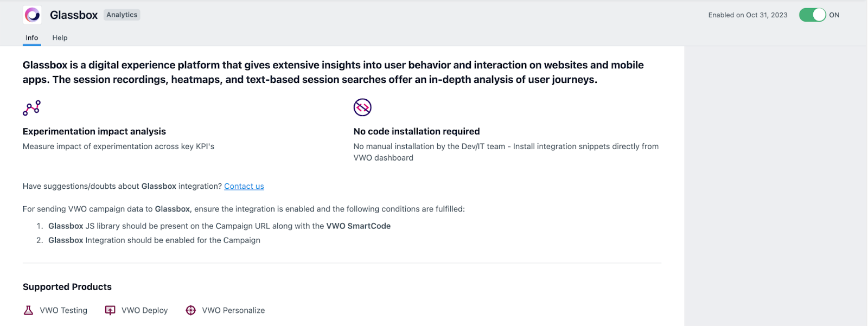Click the 'VWO Testing' product label
This screenshot has height=326, width=868.
[63, 310]
